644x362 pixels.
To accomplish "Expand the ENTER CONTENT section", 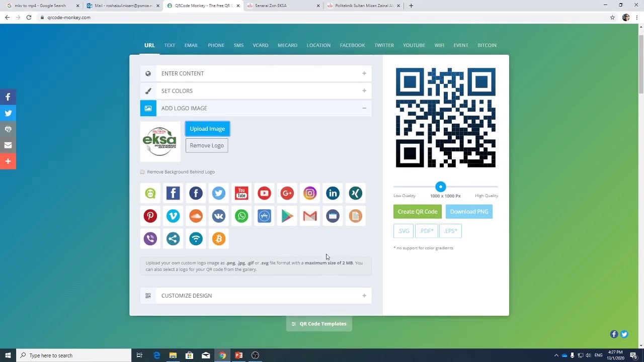I will tap(256, 73).
